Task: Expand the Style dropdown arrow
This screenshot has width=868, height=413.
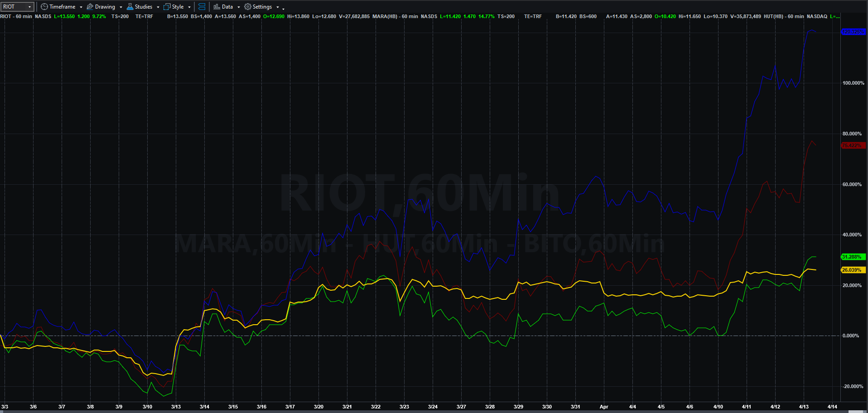Action: tap(189, 7)
